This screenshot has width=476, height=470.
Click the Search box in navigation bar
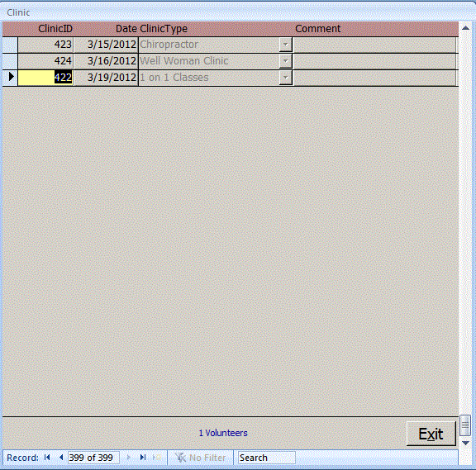[x=267, y=458]
